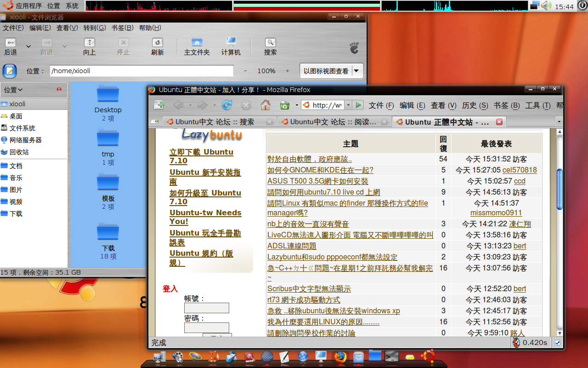The width and height of the screenshot is (588, 368).
Task: Select 文件系统 in places sidebar
Action: tap(23, 128)
